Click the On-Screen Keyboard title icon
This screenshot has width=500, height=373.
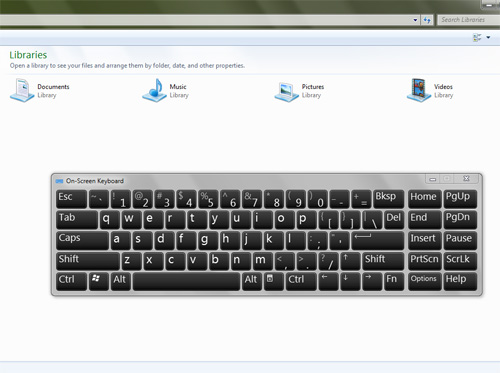click(60, 181)
